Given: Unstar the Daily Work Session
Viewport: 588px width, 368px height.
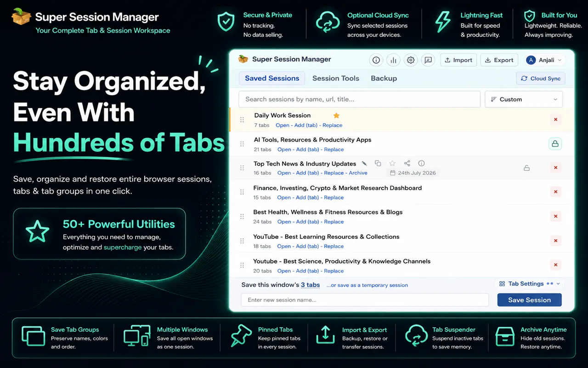Looking at the screenshot, I should click(336, 115).
